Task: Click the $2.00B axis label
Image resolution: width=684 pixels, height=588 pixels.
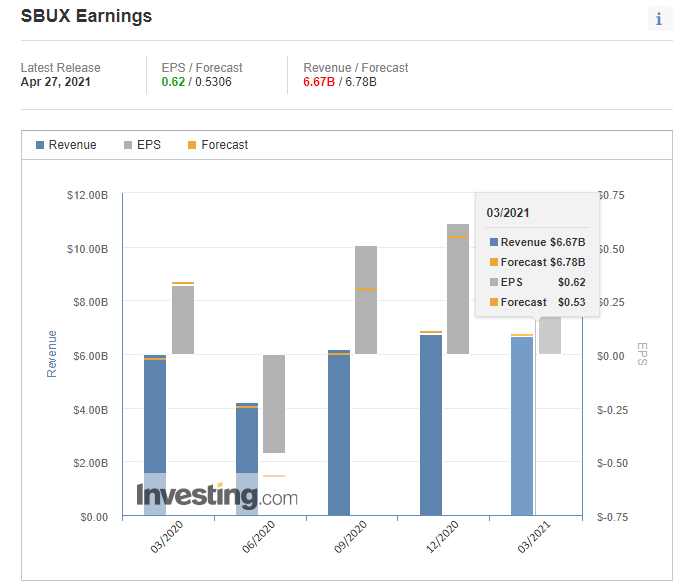Action: pos(90,463)
